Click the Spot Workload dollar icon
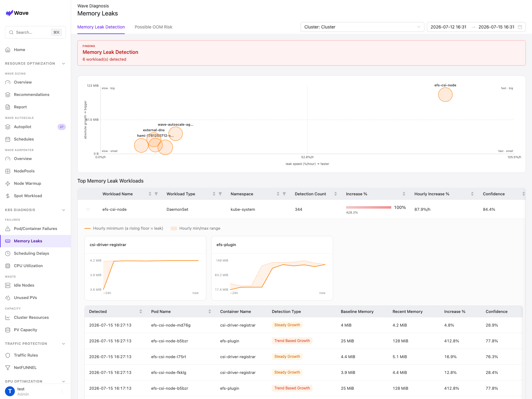The height and width of the screenshot is (399, 532). pyautogui.click(x=8, y=196)
